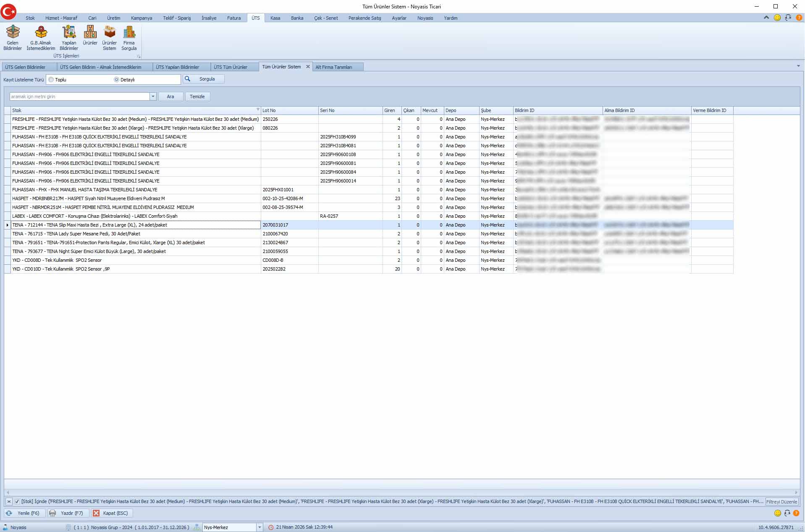Collapse the ribbon with the up arrow
The height and width of the screenshot is (532, 805).
pyautogui.click(x=766, y=18)
